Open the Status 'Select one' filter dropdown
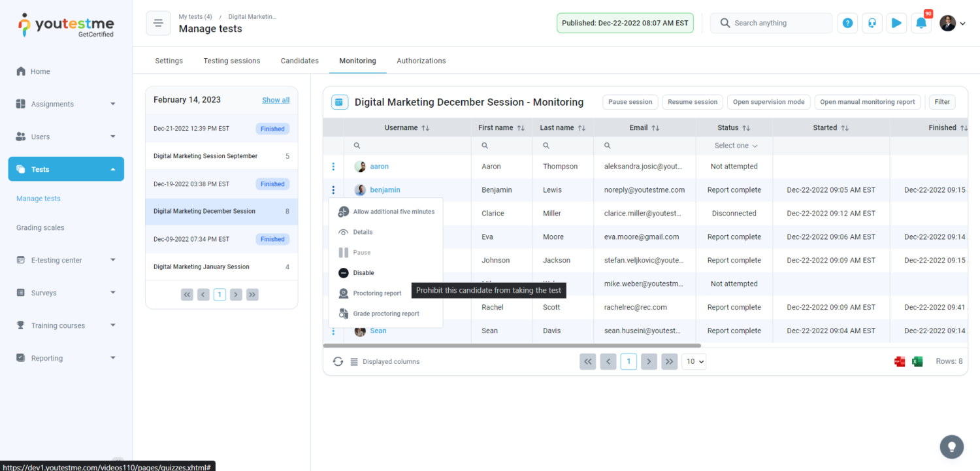980x471 pixels. pyautogui.click(x=735, y=146)
